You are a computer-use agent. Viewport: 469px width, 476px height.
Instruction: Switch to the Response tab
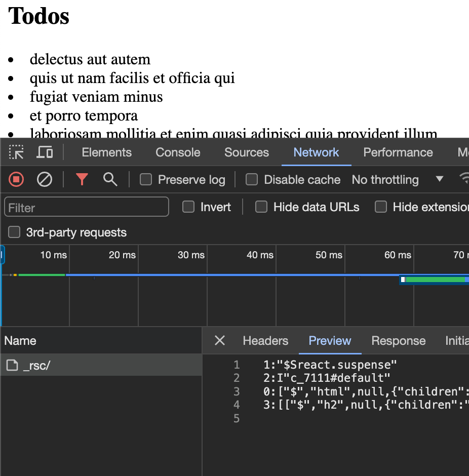(x=398, y=340)
